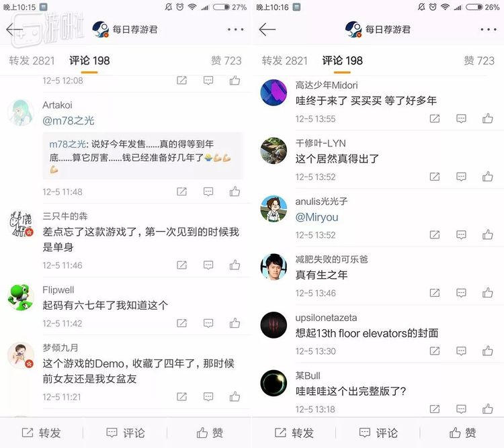Repost 三只牛的犇's comment using share icon
Viewport: 504px width, 448px height.
[x=181, y=265]
